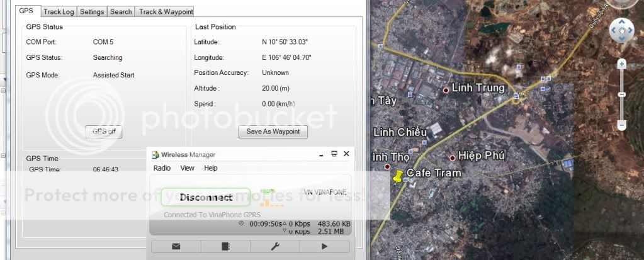Open the Settings tab
Viewport: 644px width, 260px height.
point(92,11)
